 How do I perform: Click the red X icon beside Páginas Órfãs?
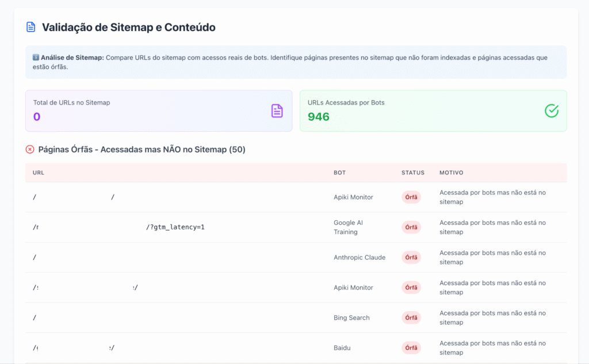(30, 150)
